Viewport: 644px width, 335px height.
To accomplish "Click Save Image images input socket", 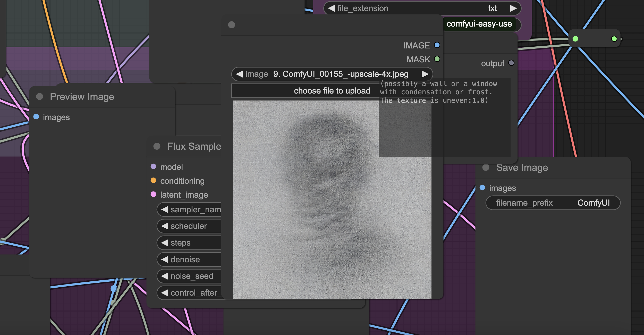I will 482,188.
